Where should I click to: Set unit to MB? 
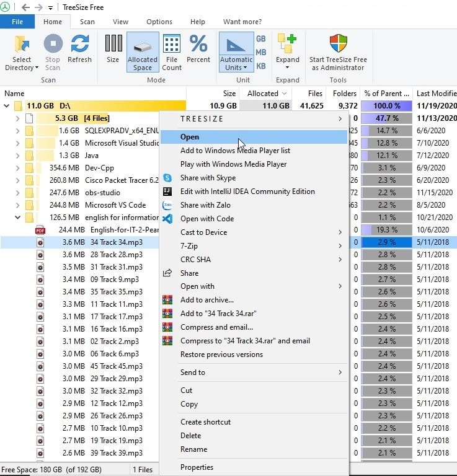[261, 52]
